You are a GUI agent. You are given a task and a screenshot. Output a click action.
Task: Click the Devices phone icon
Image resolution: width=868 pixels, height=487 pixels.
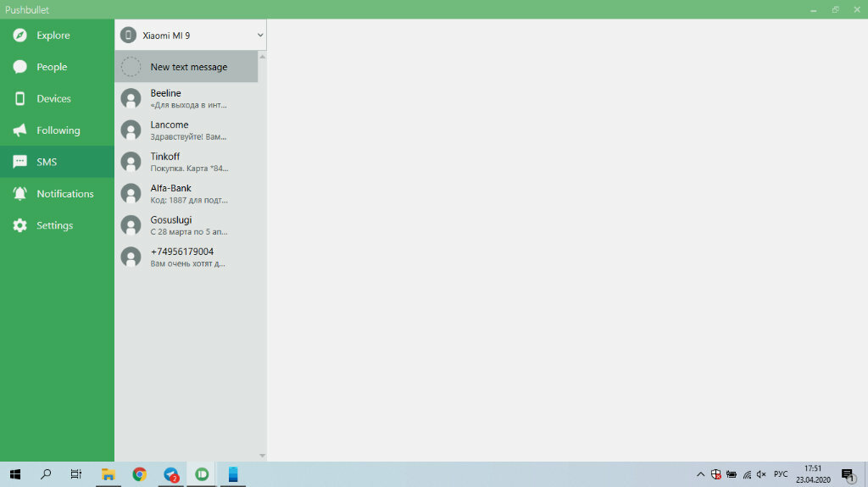(x=20, y=98)
